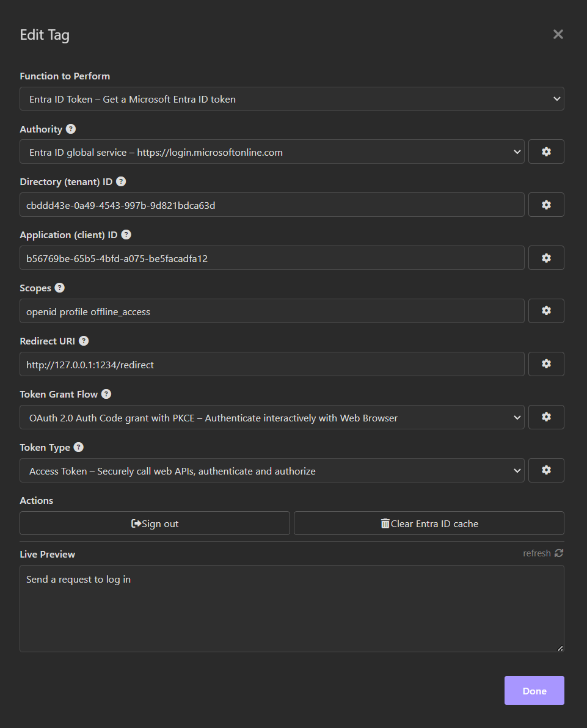Show help for Application (client) ID
The width and height of the screenshot is (587, 728).
pyautogui.click(x=126, y=235)
